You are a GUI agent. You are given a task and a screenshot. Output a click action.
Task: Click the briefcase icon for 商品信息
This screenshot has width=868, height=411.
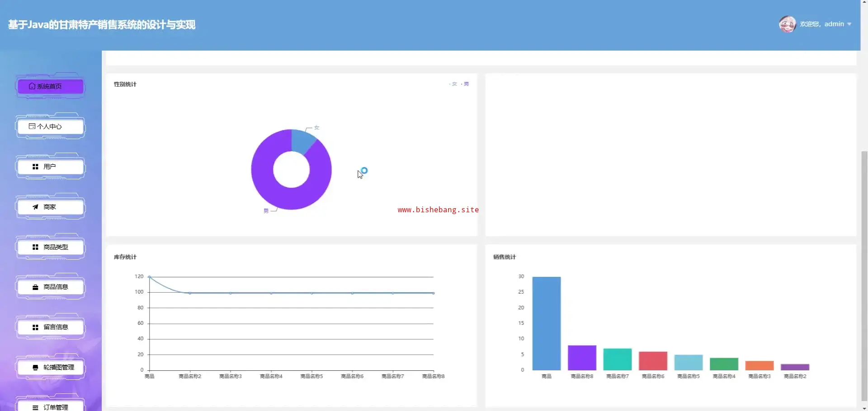pyautogui.click(x=35, y=287)
